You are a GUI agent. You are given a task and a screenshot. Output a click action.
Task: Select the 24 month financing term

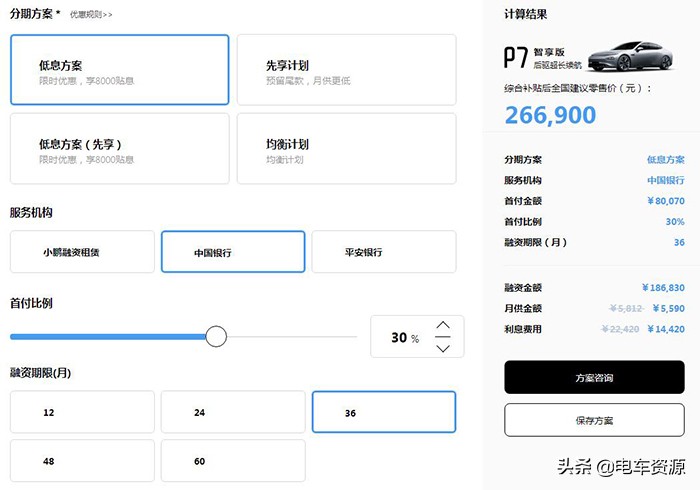233,412
